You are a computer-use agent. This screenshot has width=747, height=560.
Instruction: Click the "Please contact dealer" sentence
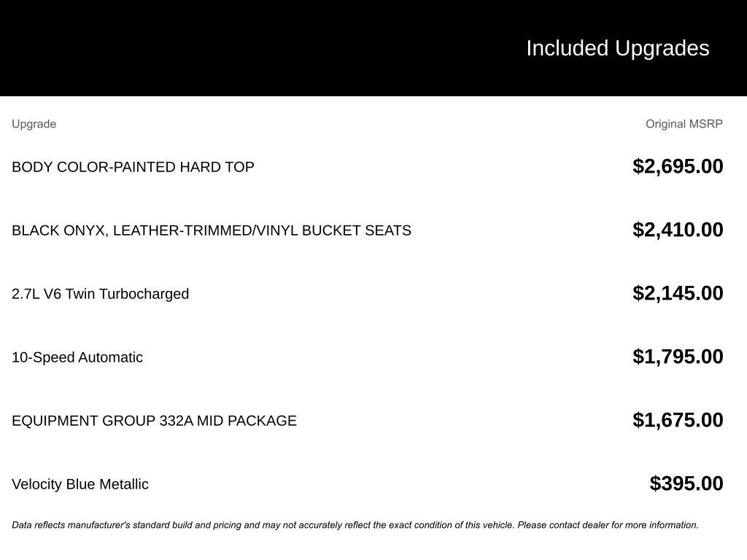pos(608,525)
